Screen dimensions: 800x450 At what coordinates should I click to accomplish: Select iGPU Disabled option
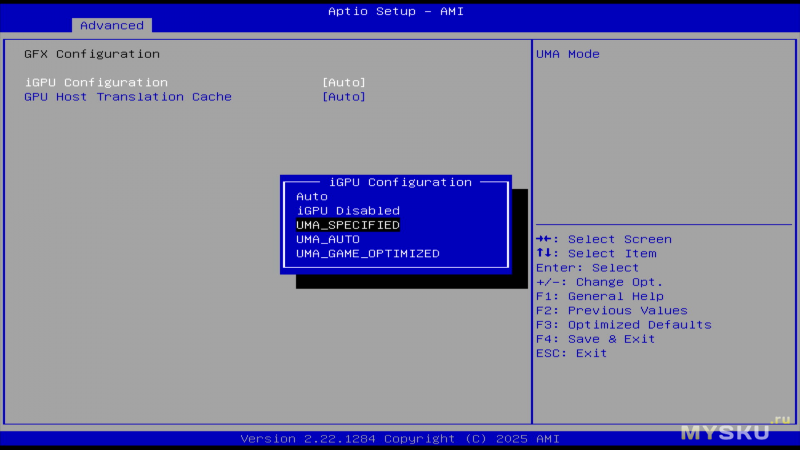point(347,211)
